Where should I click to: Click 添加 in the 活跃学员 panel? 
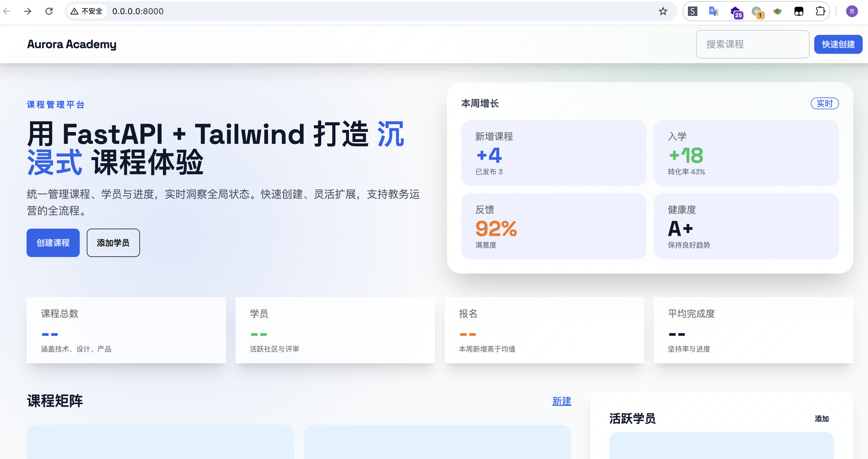821,419
